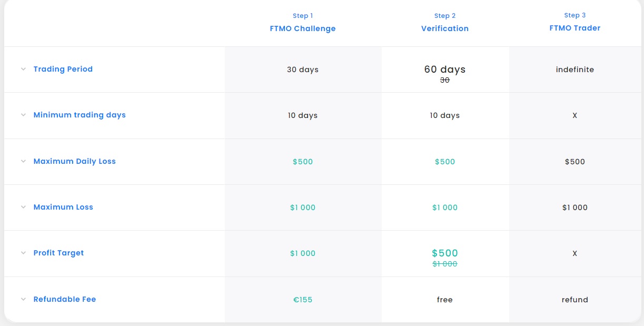Expand the Trading Period row chevron
This screenshot has height=326, width=644.
23,69
